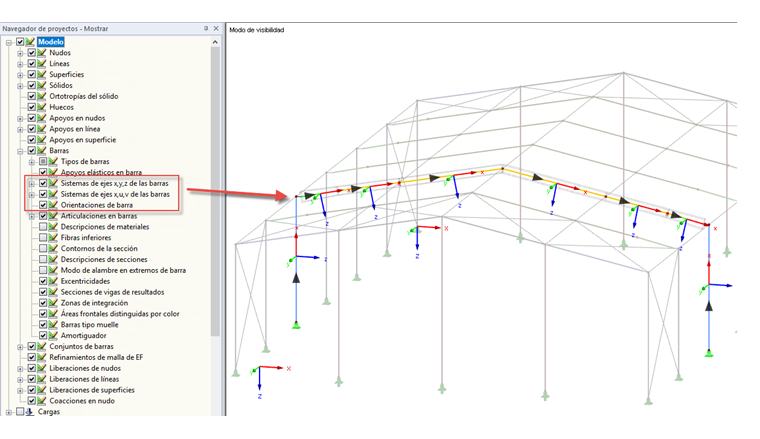Enable Modo de alambre en extremos de barra

[43, 270]
